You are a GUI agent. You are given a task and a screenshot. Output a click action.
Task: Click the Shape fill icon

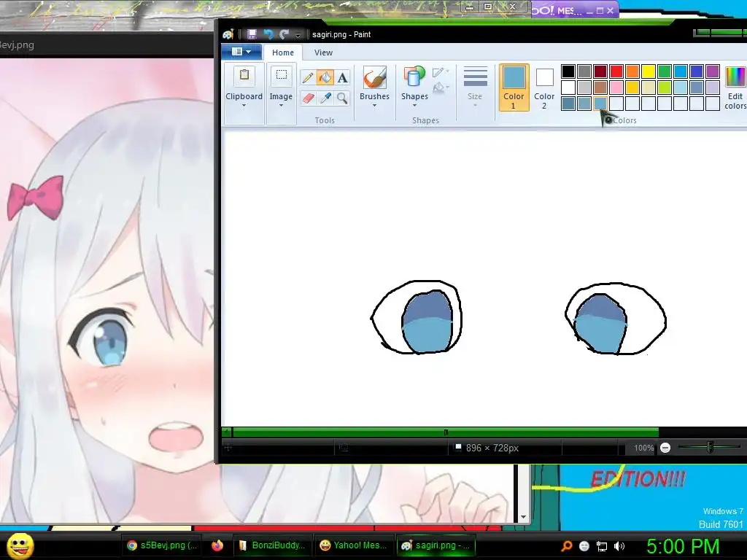coord(440,87)
